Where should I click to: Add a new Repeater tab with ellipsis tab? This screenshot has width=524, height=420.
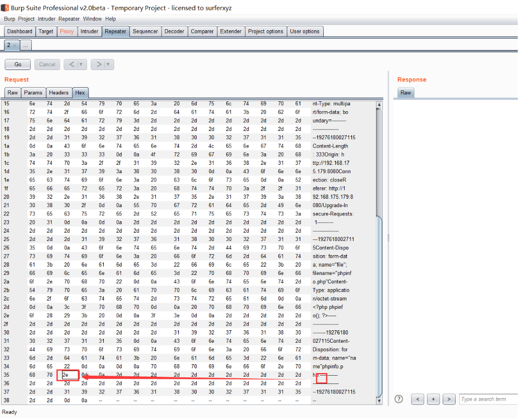(26, 45)
